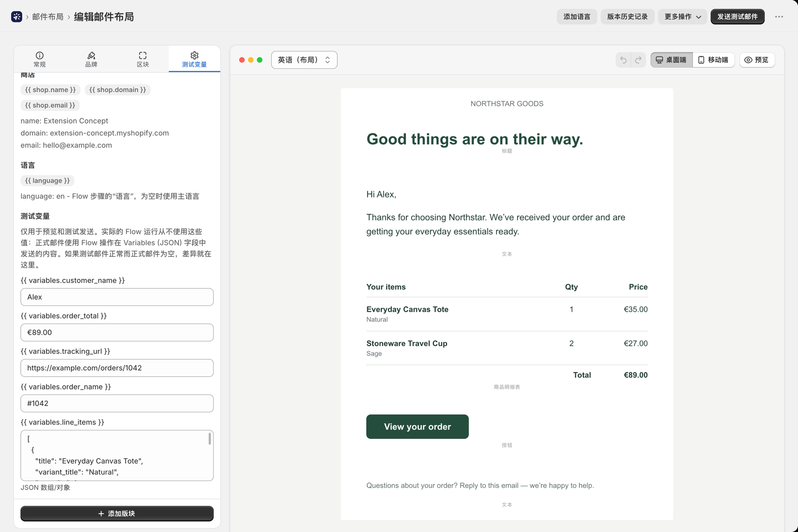This screenshot has height=532, width=798.
Task: Click the line_items textarea scrollbar
Action: pos(209,438)
